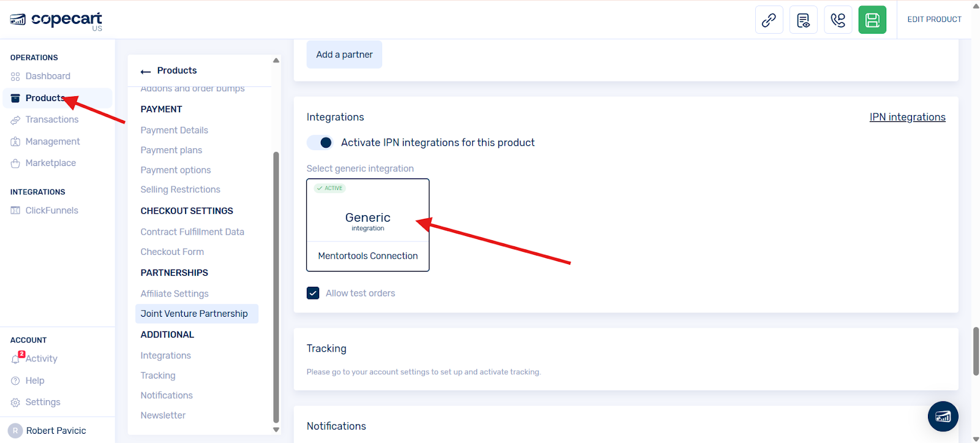The width and height of the screenshot is (980, 443).
Task: Click the submenu scroll up arrow
Action: (x=276, y=61)
